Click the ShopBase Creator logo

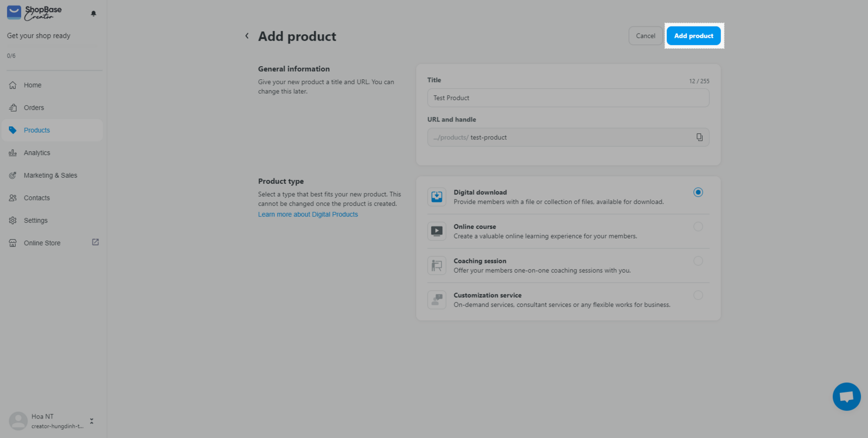34,12
